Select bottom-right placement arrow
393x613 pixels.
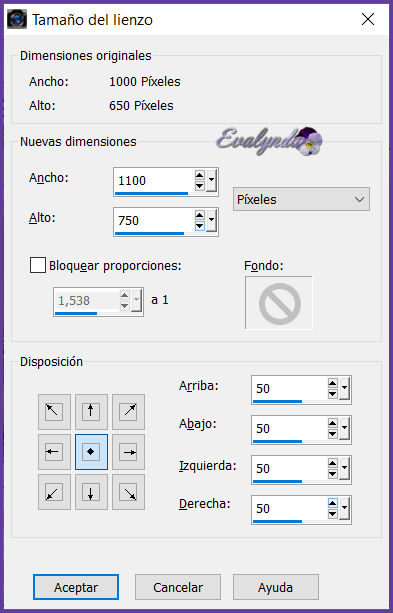point(128,492)
